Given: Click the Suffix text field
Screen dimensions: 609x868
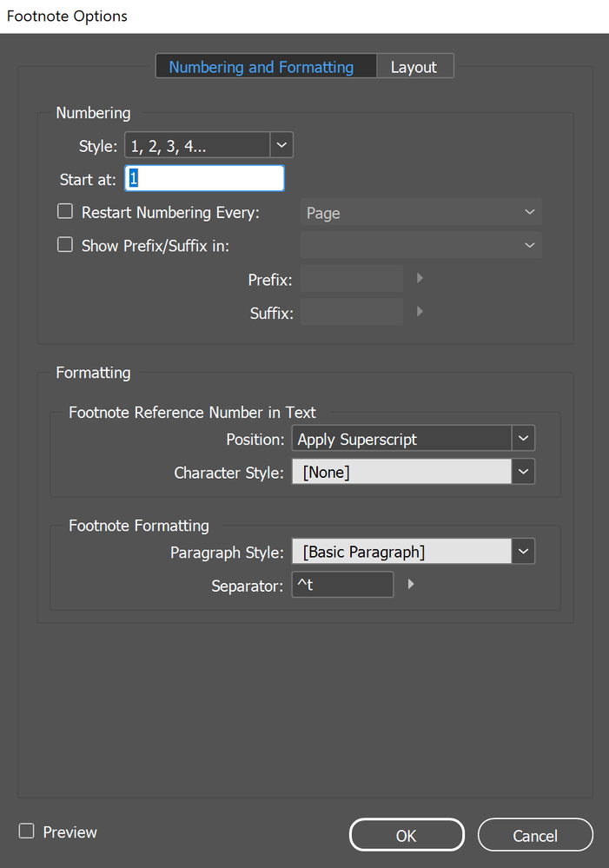Looking at the screenshot, I should (352, 312).
